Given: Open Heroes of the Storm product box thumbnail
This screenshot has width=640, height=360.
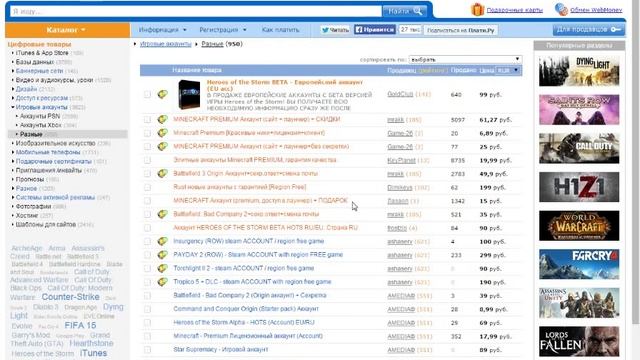Looking at the screenshot, I should tap(189, 95).
